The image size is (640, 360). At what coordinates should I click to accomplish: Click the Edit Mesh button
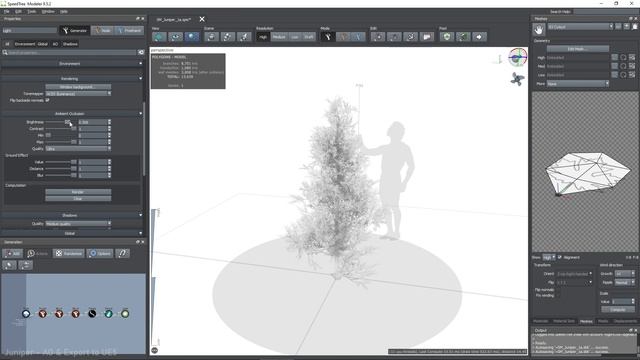click(578, 49)
